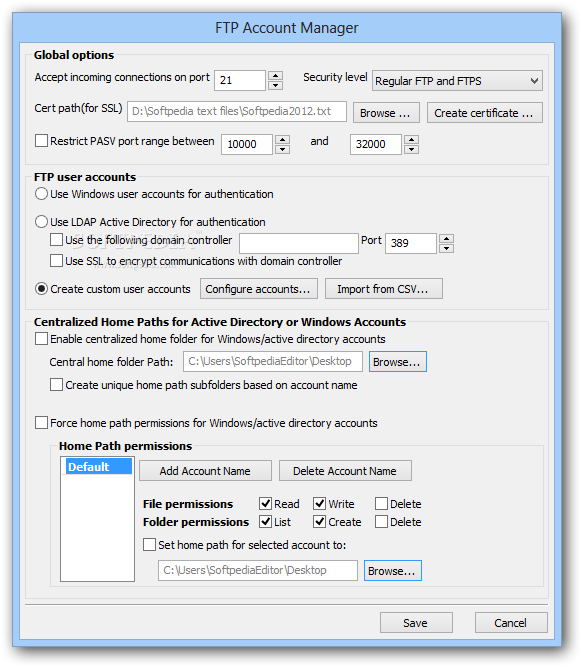Click the domain controller text field
This screenshot has width=582, height=667.
pyautogui.click(x=299, y=243)
